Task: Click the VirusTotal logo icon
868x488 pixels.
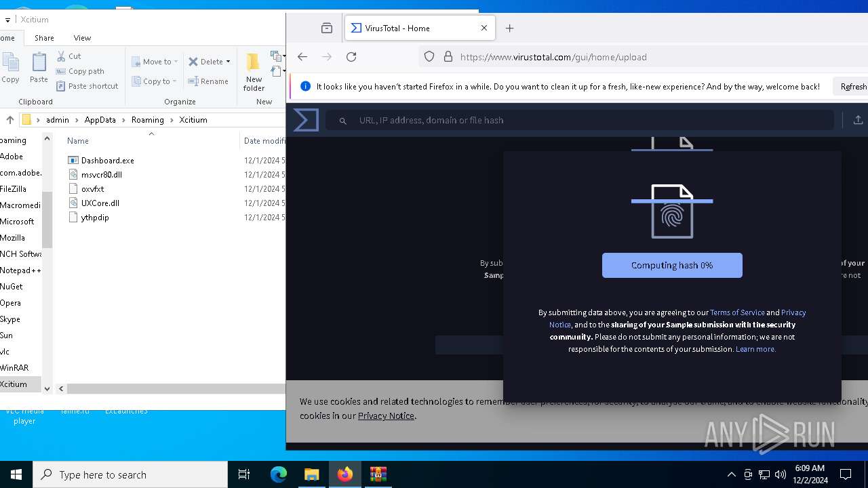Action: (x=306, y=120)
